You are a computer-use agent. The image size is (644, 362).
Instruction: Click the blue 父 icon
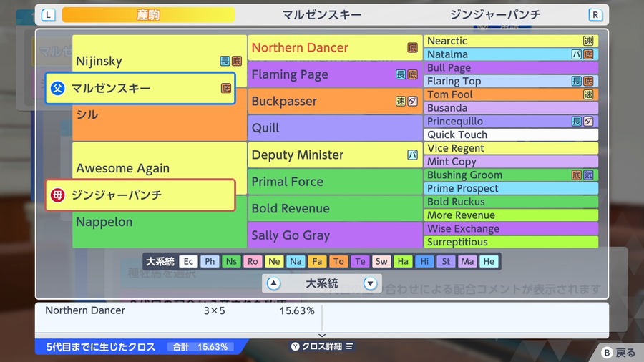[x=57, y=88]
